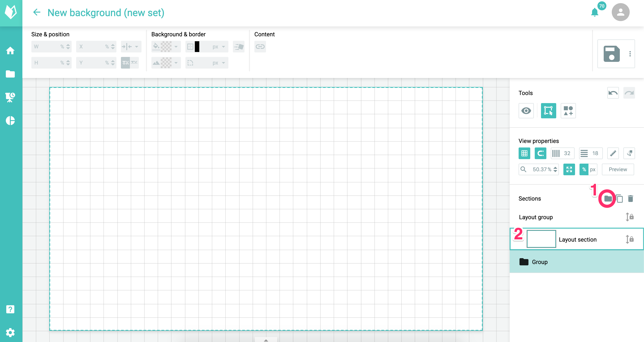Switch units to percent

pos(584,169)
